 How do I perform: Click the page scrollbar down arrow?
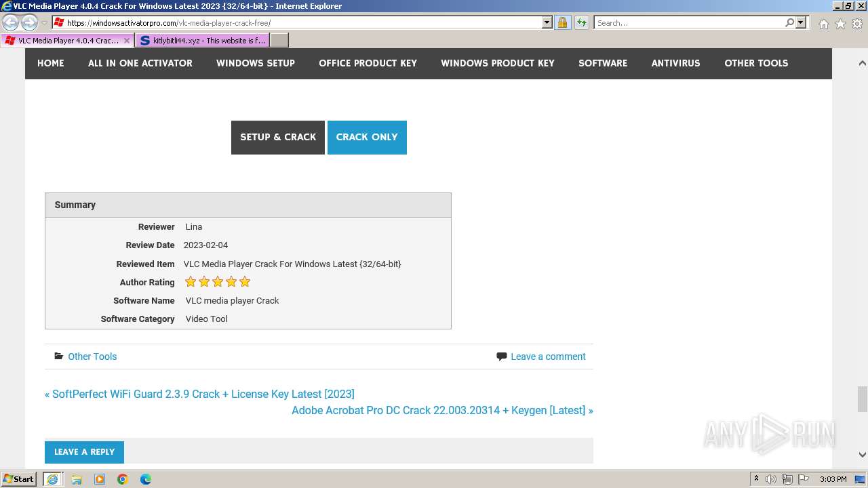862,455
